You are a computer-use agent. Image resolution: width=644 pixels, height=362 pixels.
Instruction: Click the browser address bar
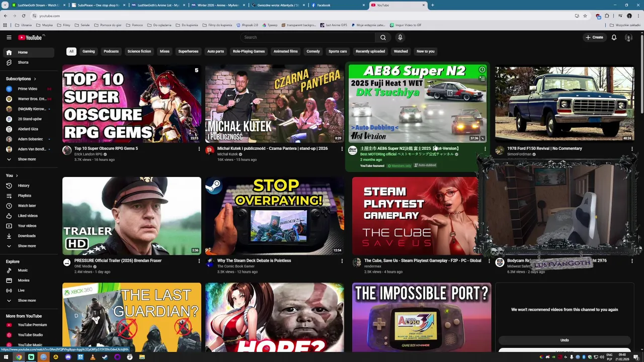(302, 16)
